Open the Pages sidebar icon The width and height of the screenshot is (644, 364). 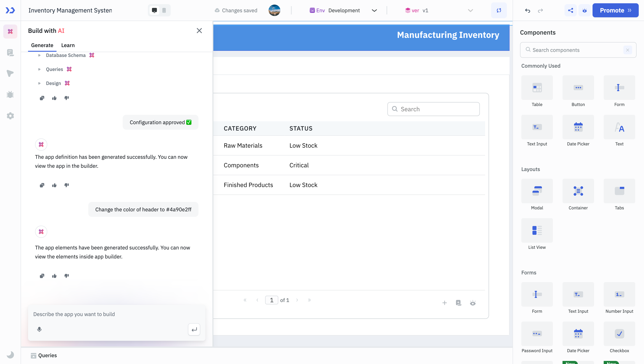(x=10, y=53)
